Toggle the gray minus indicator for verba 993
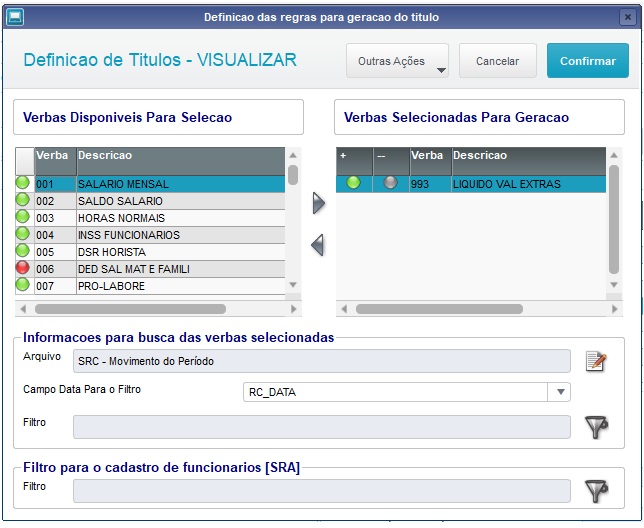Screen dimensions: 644x528 coord(390,183)
